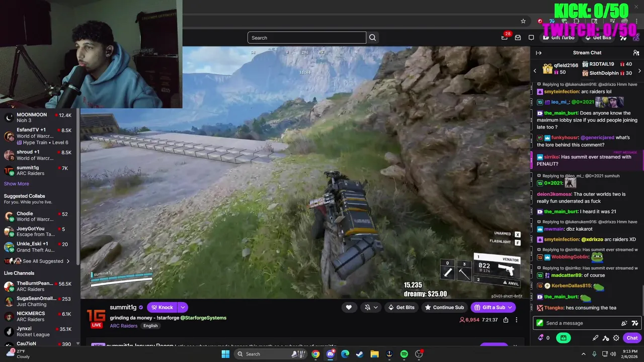The height and width of the screenshot is (362, 644).
Task: Open Jynxzi in Live Channels
Action: pyautogui.click(x=39, y=331)
